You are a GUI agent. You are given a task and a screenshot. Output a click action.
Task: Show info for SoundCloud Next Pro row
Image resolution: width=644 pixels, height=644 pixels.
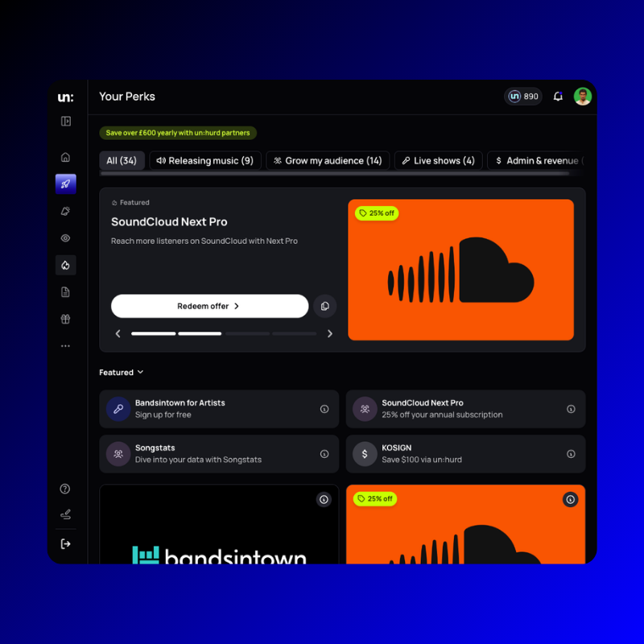point(571,409)
